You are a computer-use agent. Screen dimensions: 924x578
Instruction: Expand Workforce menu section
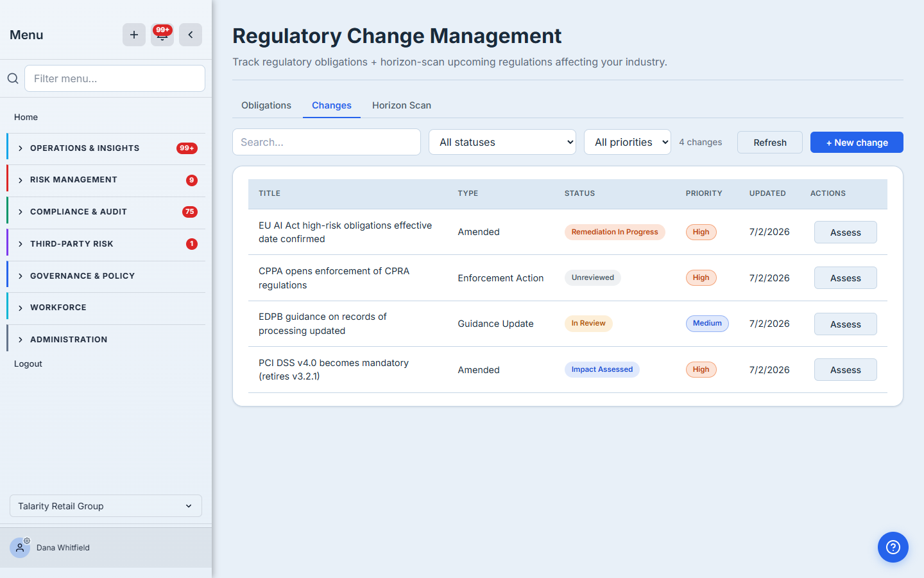pos(106,308)
